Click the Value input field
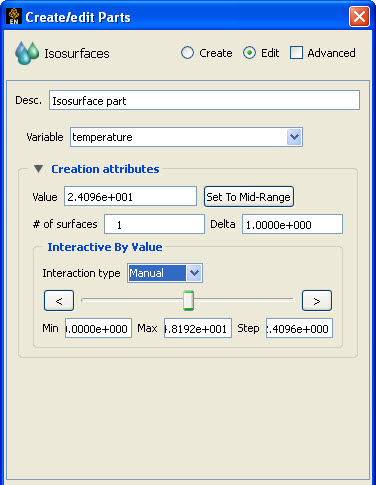 (x=130, y=196)
